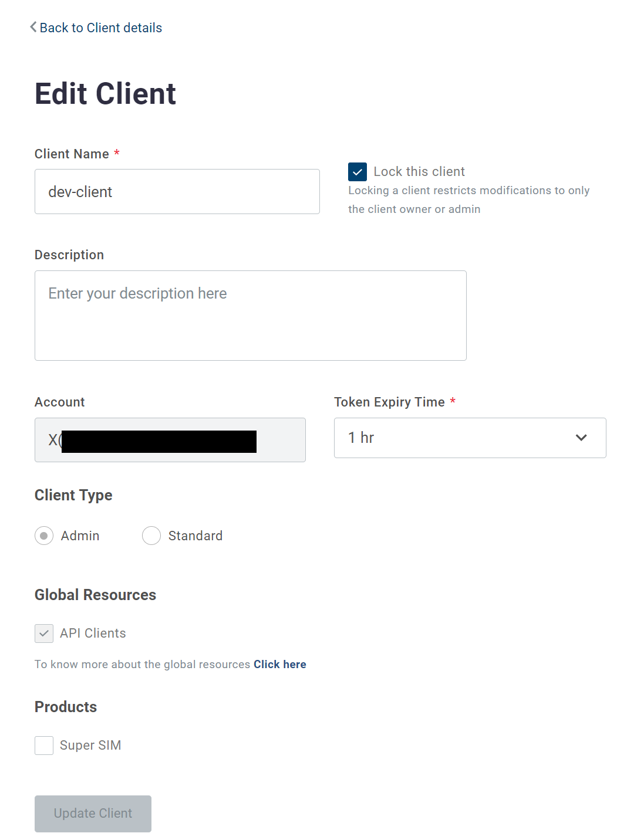Go back via Back to Client details text

[x=100, y=28]
